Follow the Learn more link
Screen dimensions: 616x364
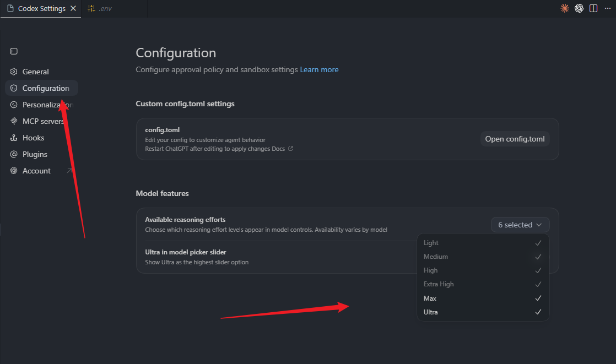[319, 69]
